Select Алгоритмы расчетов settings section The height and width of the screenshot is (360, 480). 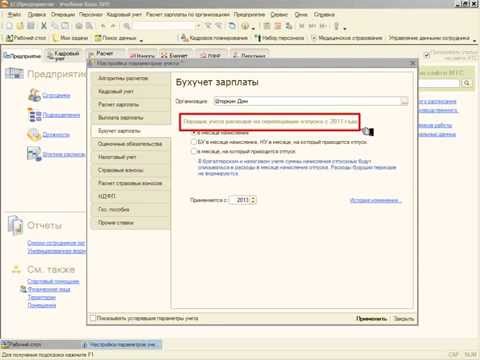tap(130, 78)
